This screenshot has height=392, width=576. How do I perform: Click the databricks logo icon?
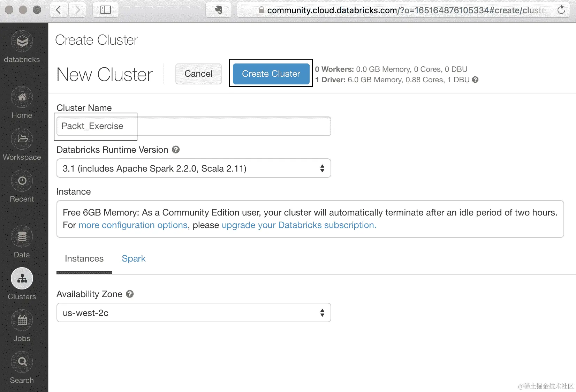(x=22, y=41)
